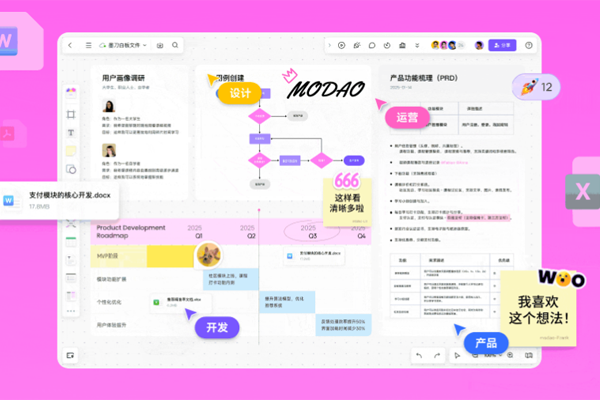The image size is (600, 400).
Task: Click the first collaborator avatar in the group
Action: [435, 45]
